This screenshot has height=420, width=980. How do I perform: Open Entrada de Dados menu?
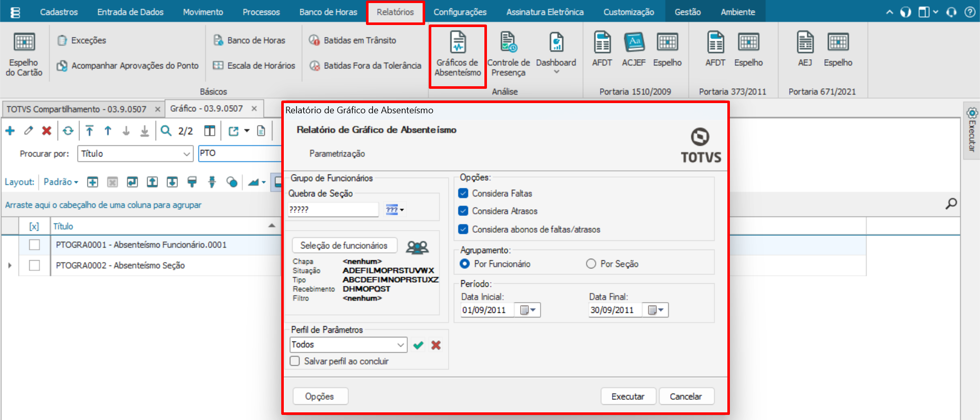click(x=130, y=12)
